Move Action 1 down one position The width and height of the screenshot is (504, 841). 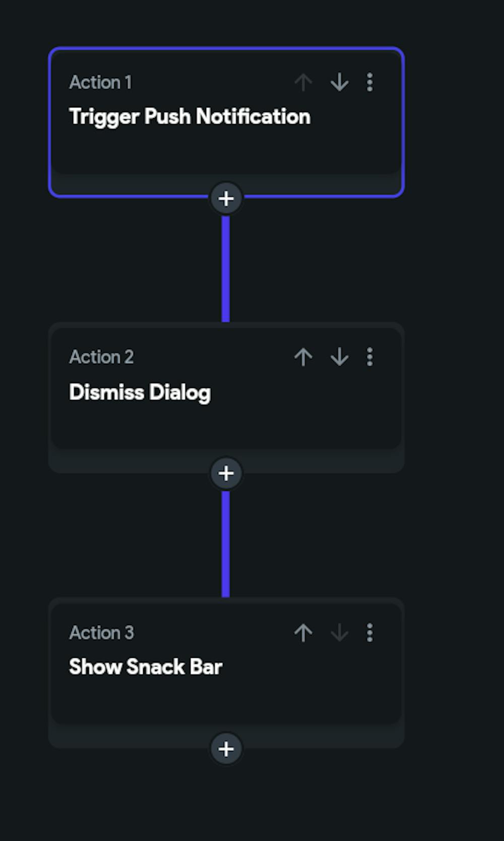click(339, 82)
